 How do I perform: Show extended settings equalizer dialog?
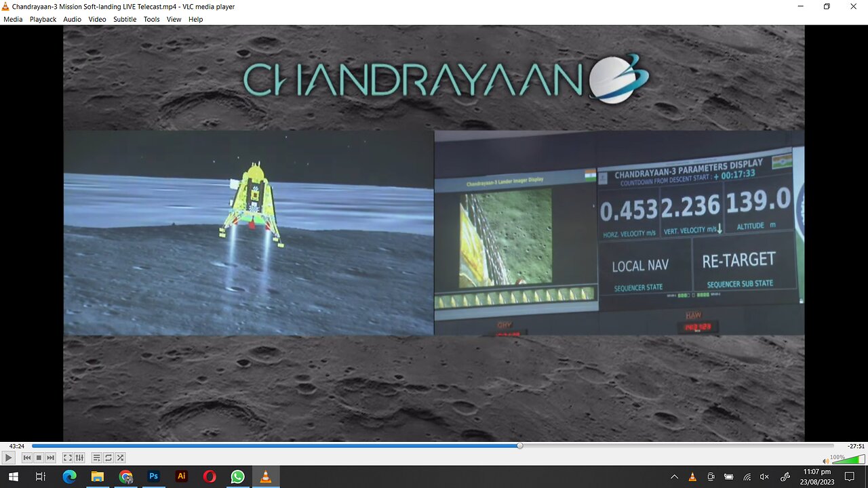pos(79,457)
